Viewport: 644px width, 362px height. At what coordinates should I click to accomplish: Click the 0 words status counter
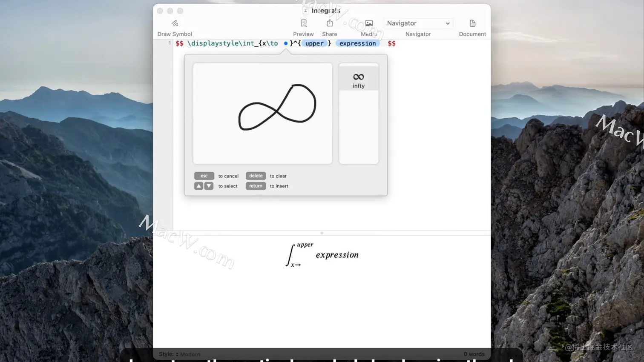474,354
